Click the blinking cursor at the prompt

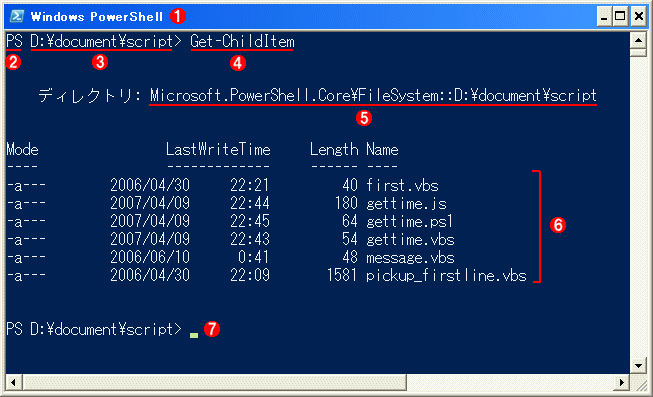(x=194, y=335)
